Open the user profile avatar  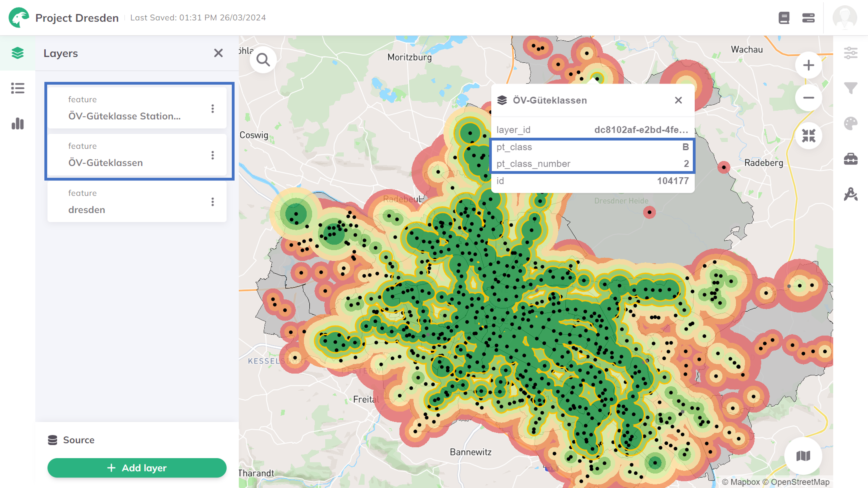pyautogui.click(x=844, y=18)
